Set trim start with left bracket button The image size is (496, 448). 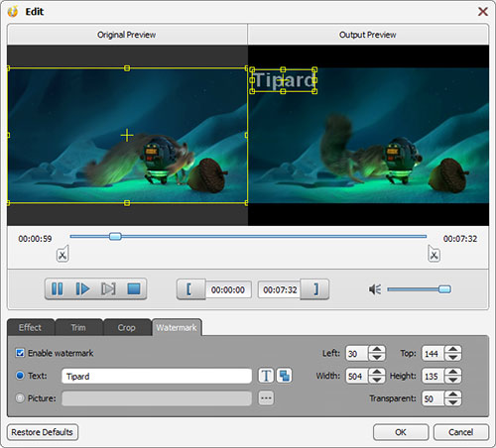tap(191, 289)
